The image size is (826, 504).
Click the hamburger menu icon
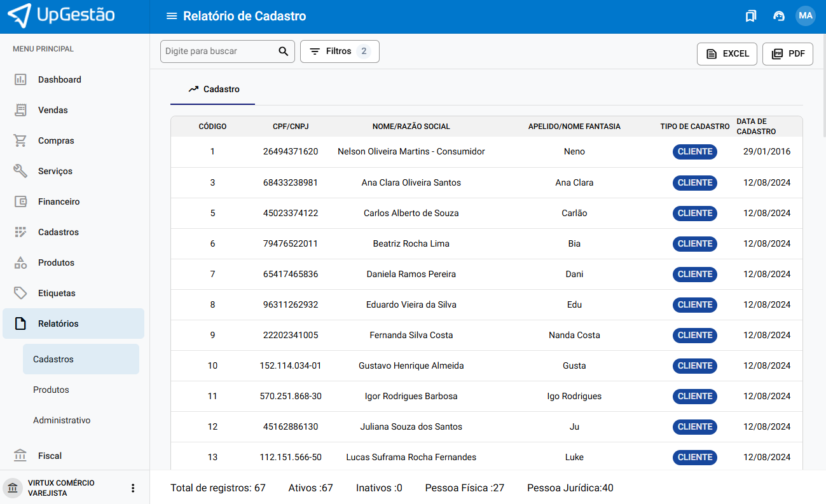(171, 16)
